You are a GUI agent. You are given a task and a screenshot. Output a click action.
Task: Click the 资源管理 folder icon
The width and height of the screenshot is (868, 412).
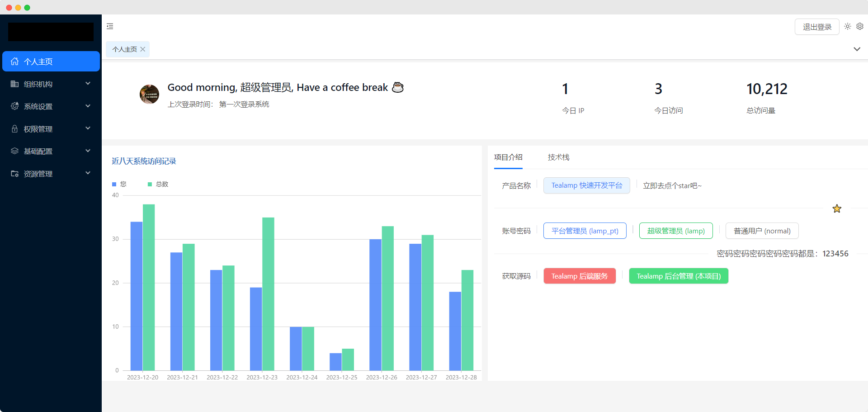click(x=15, y=174)
